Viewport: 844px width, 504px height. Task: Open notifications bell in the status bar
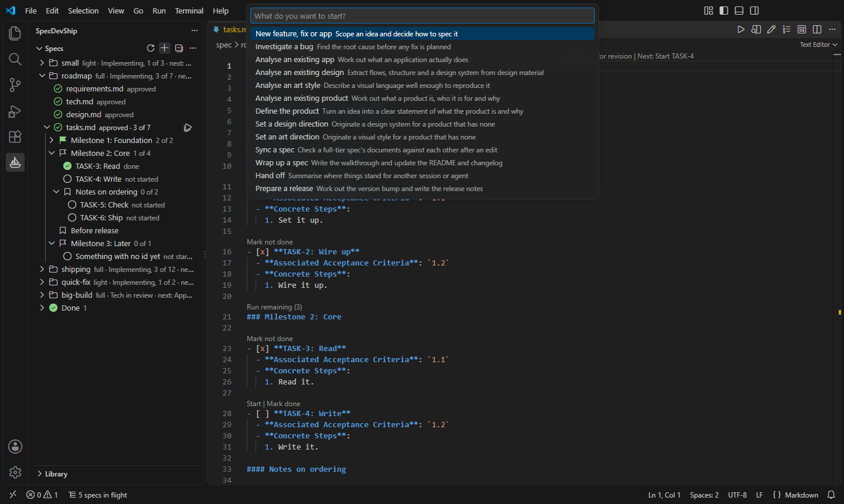[831, 495]
